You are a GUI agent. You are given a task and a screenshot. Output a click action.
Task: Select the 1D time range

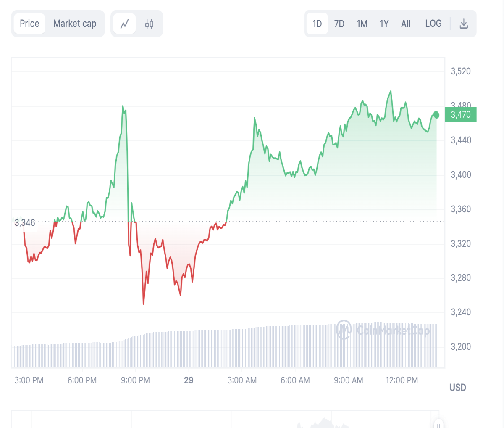tap(317, 24)
